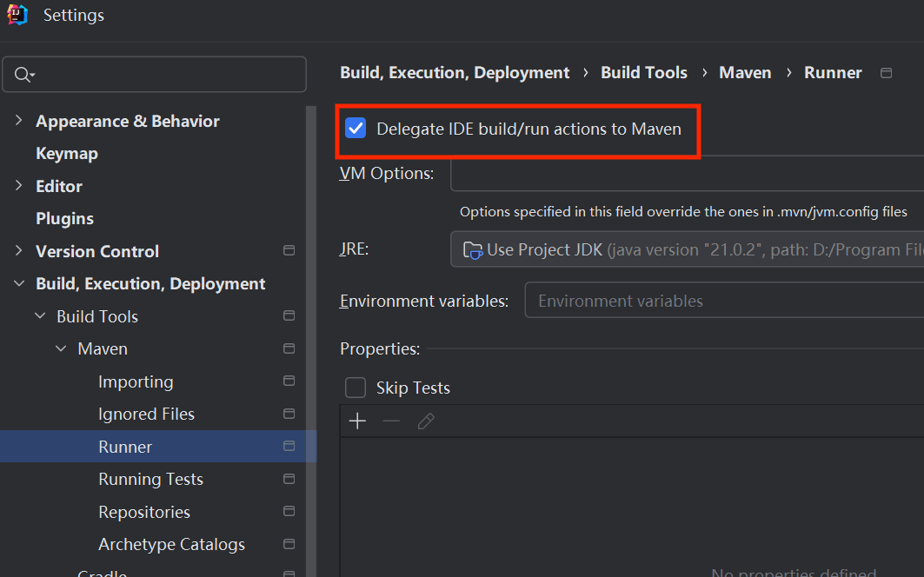Screen dimensions: 924x577
Task: Expand the Appearance & Behavior section
Action: 18,121
